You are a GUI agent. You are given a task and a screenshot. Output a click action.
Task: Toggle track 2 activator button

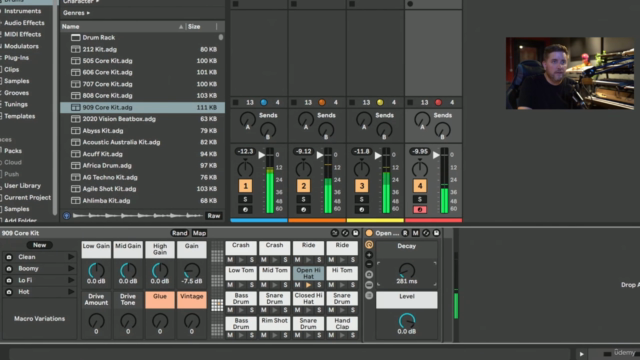click(x=303, y=186)
